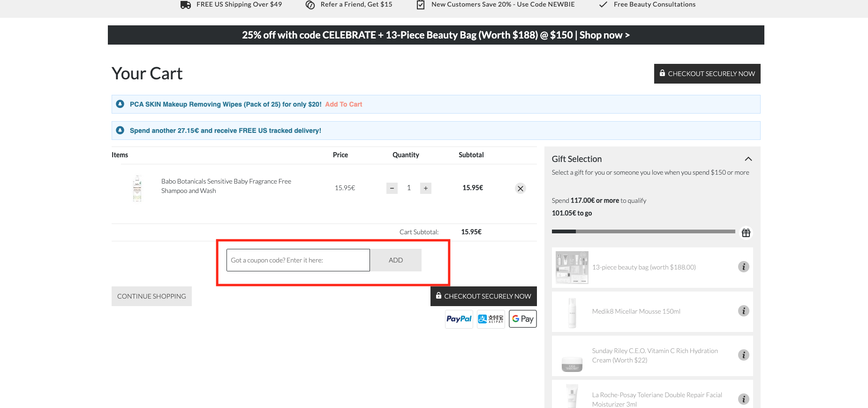Click Continue Shopping button

tap(151, 296)
